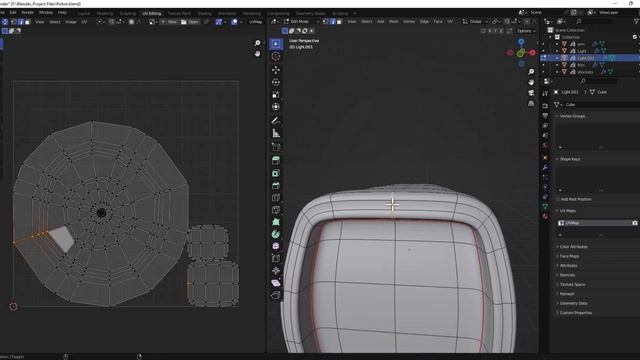The image size is (640, 360).
Task: Switch to the Texture Paint workspace tab
Action: (x=179, y=13)
